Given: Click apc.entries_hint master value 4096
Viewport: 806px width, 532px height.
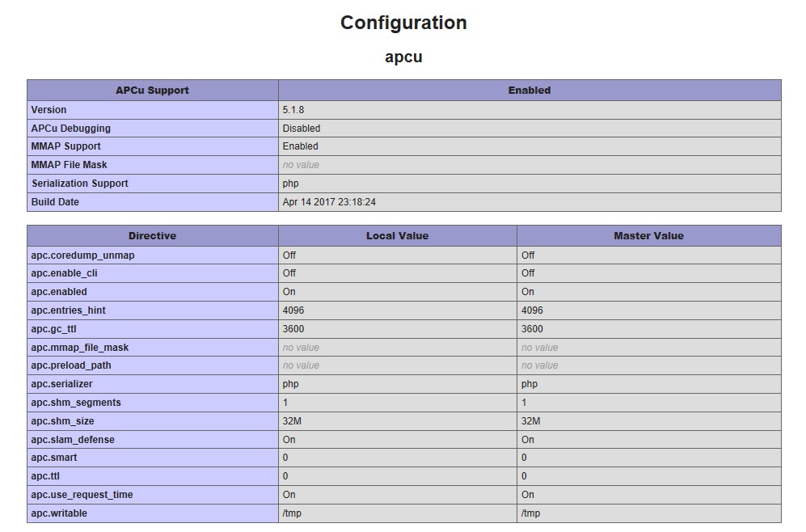Looking at the screenshot, I should [532, 310].
